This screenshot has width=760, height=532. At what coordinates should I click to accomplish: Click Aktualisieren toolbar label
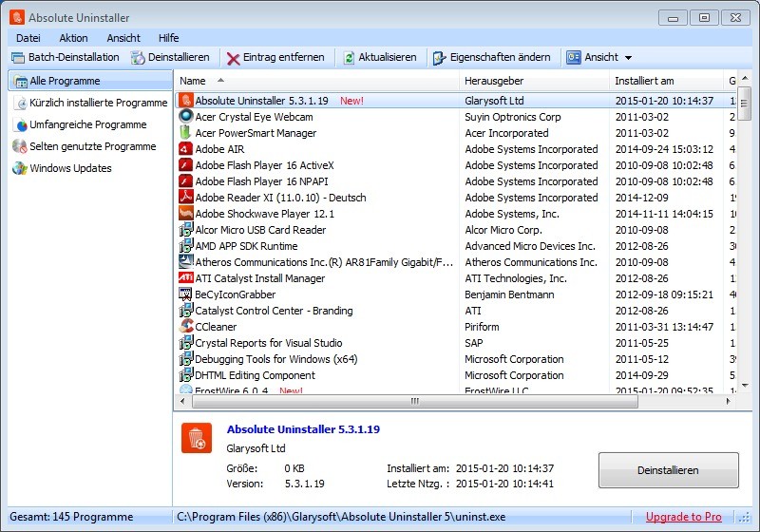[388, 57]
